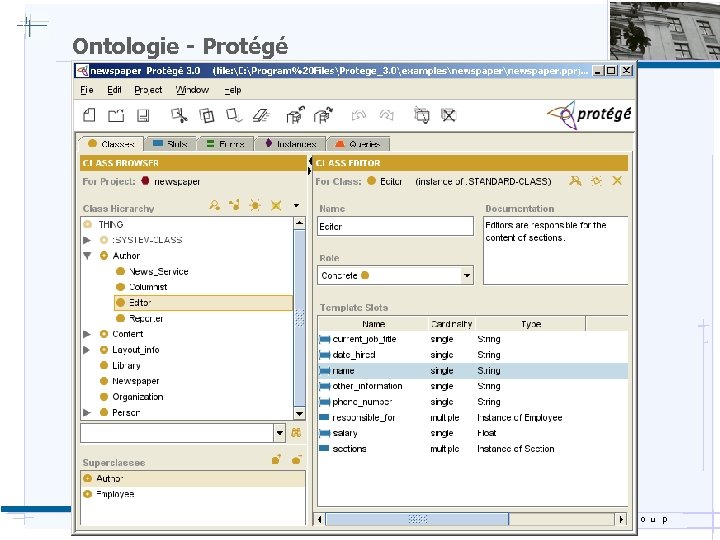The height and width of the screenshot is (540, 720).
Task: Select Reporter in the class tree
Action: tap(146, 318)
